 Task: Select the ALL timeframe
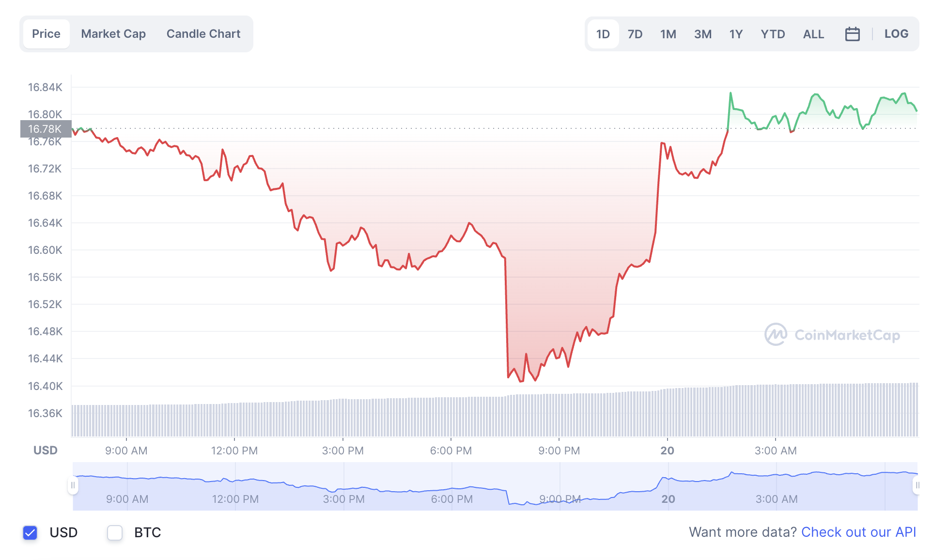point(813,33)
